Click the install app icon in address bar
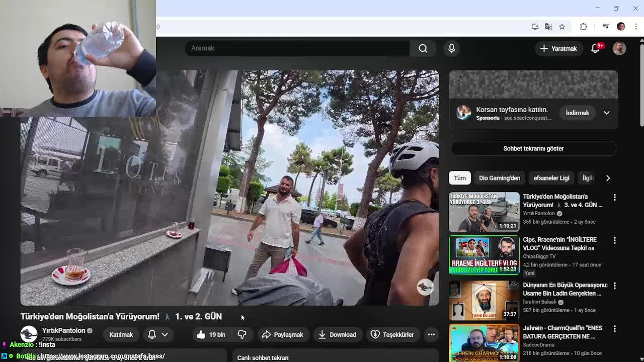This screenshot has width=644, height=362. pos(535,27)
